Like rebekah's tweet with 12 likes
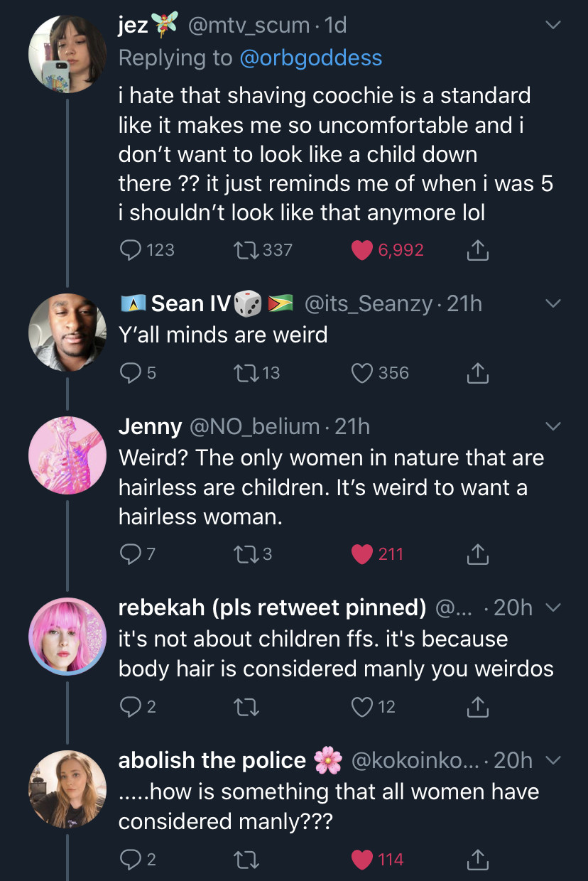The height and width of the screenshot is (881, 588). (x=363, y=707)
